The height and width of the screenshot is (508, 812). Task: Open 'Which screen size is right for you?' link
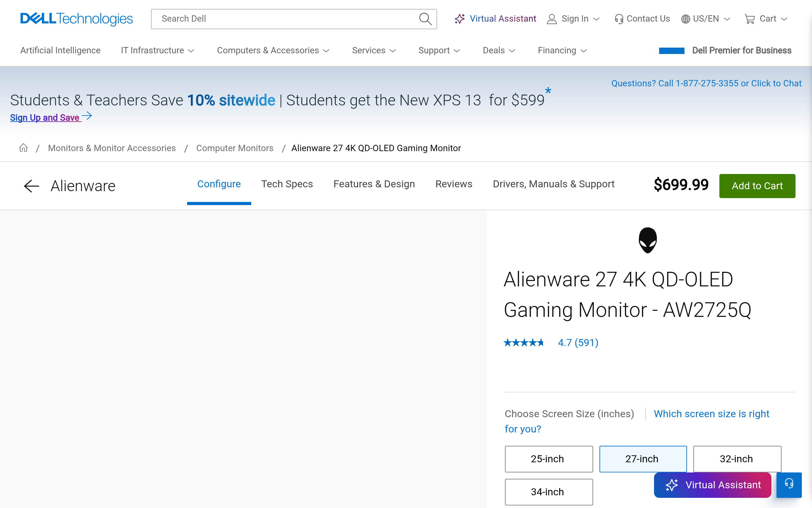[711, 414]
